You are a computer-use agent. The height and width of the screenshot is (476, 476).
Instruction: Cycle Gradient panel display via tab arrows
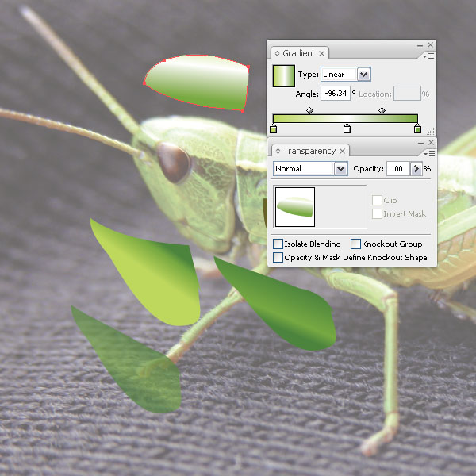[x=277, y=53]
